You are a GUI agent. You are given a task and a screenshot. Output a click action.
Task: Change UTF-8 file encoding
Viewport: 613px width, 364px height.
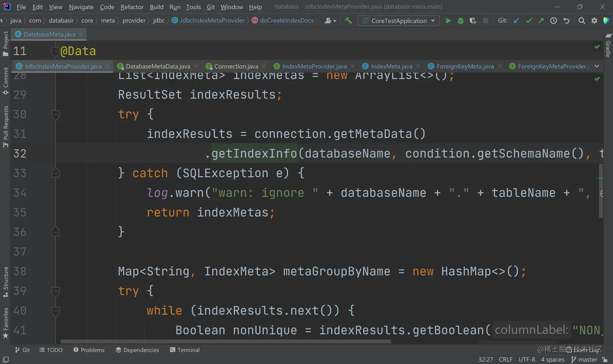coord(527,360)
